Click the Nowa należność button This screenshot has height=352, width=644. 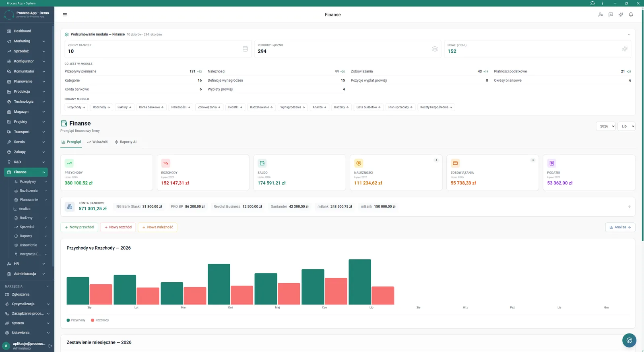(x=157, y=227)
